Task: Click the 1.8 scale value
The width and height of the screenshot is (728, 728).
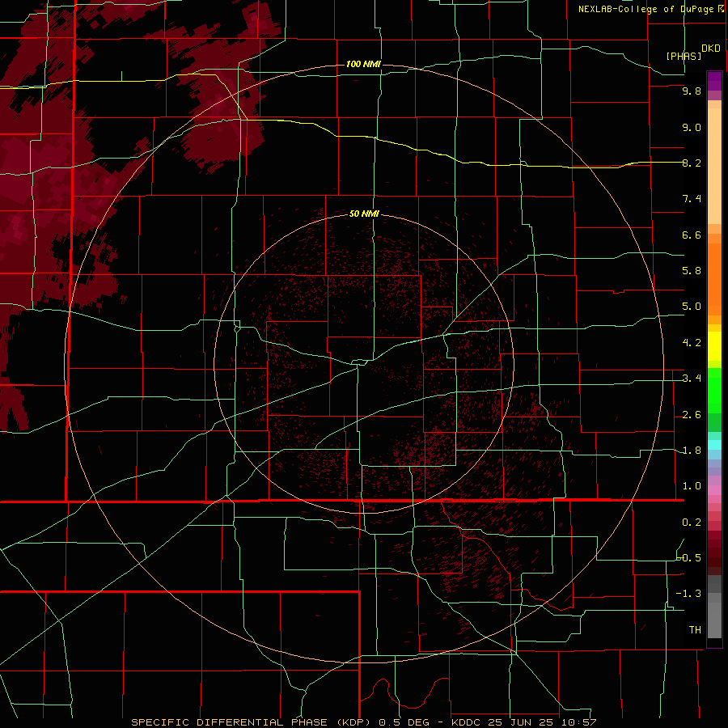Action: click(692, 451)
